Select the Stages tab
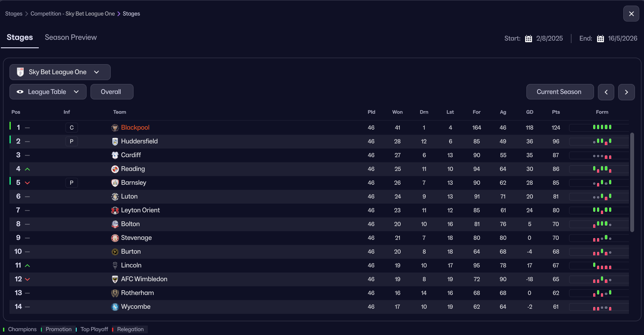The image size is (644, 335). 20,37
